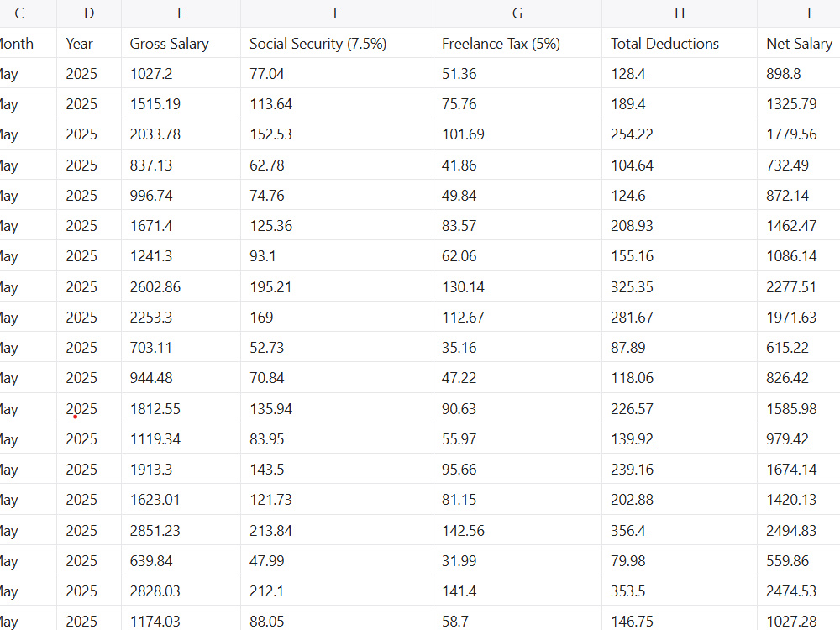840x630 pixels.
Task: Select total deductions cell 356.4
Action: pyautogui.click(x=680, y=530)
